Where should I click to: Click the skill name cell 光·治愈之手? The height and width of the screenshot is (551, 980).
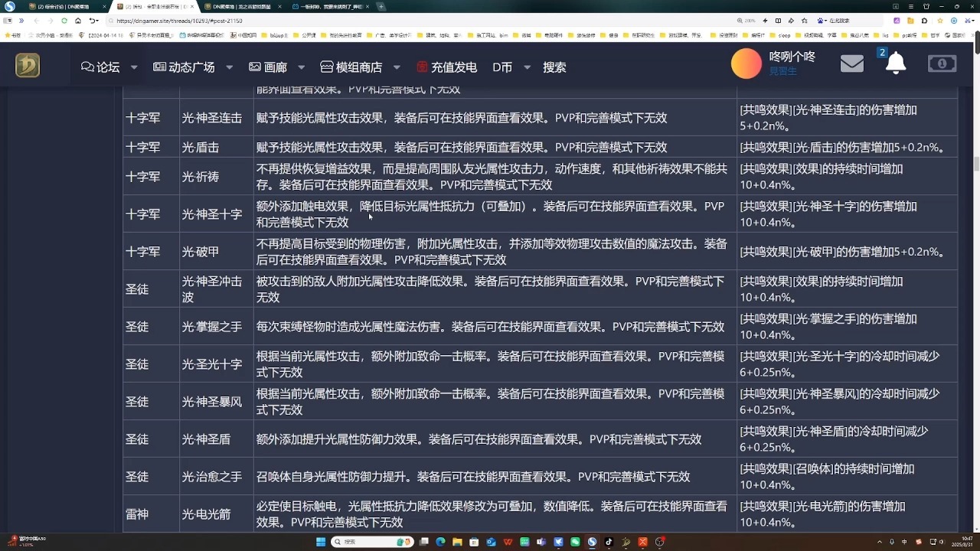tap(217, 477)
